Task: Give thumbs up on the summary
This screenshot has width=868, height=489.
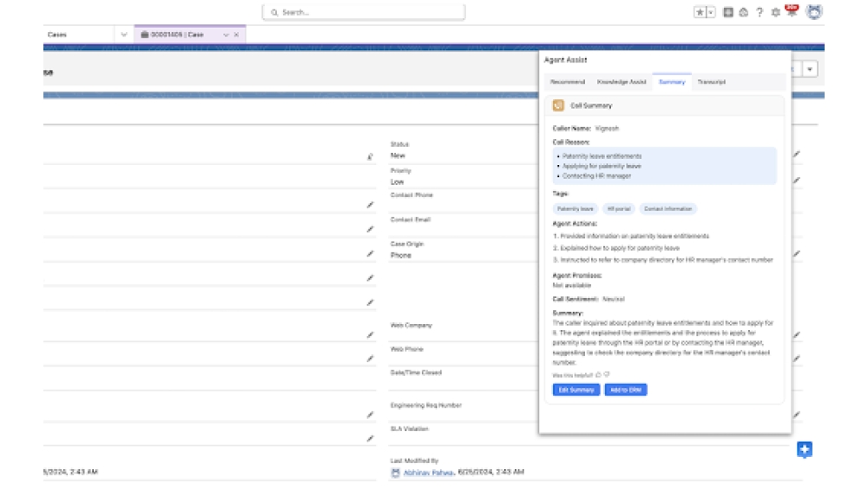Action: (598, 375)
